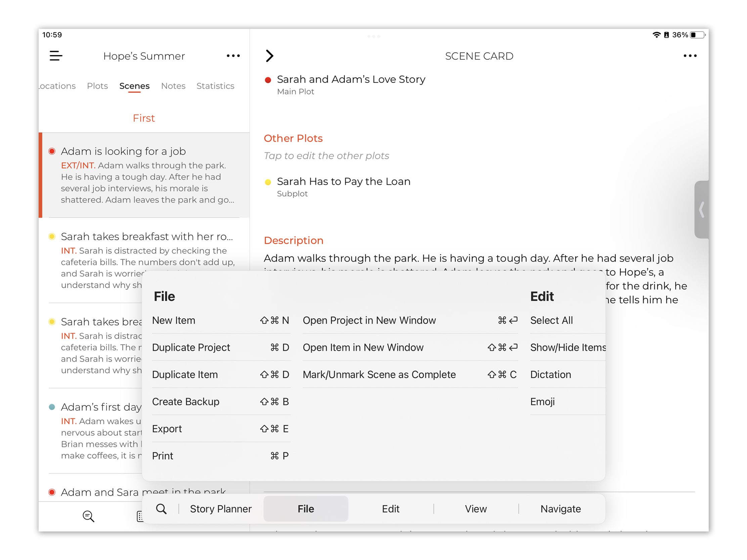Image resolution: width=747 pixels, height=560 pixels.
Task: Switch to the Locations tab
Action: (57, 86)
